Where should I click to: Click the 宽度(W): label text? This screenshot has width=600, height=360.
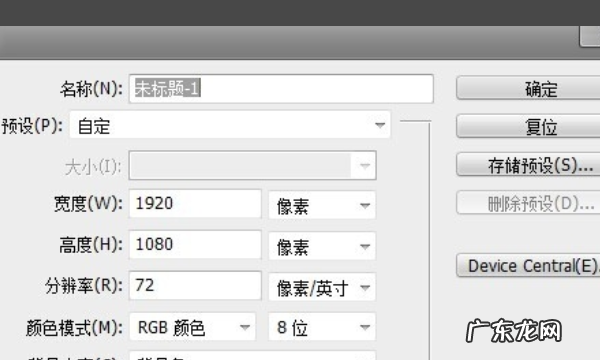click(x=88, y=204)
